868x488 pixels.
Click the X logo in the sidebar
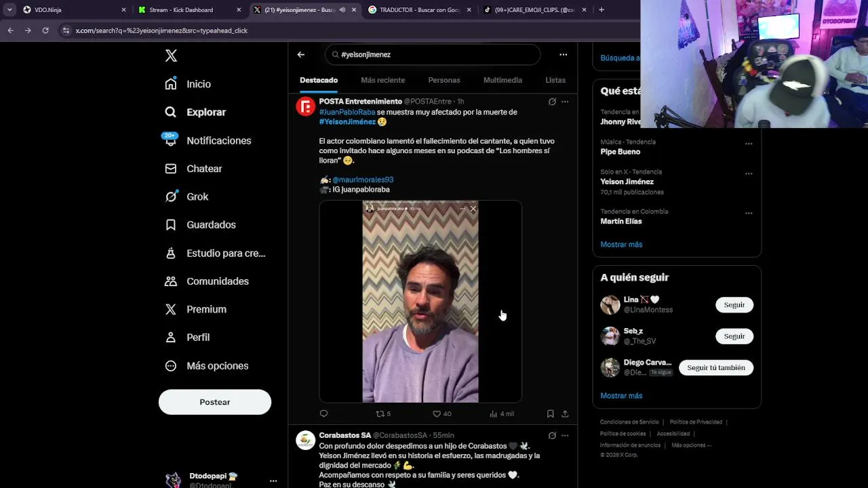click(x=171, y=56)
